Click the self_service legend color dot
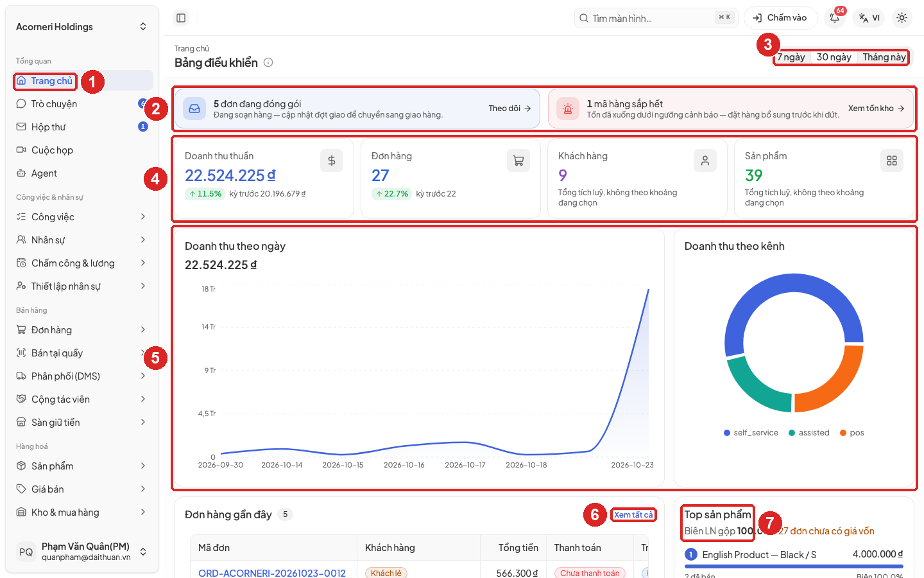Screen dimensions: 924x578 tap(727, 433)
